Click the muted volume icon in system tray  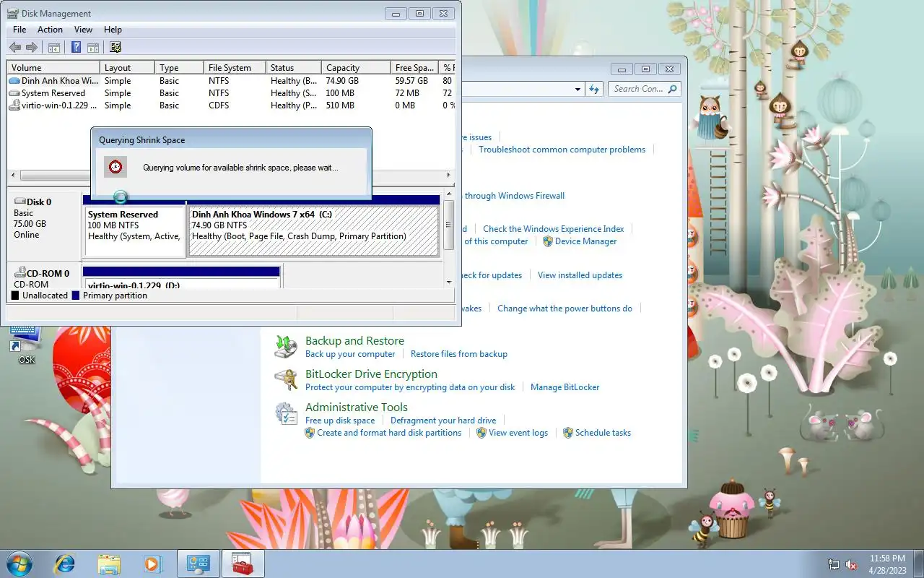pos(851,564)
